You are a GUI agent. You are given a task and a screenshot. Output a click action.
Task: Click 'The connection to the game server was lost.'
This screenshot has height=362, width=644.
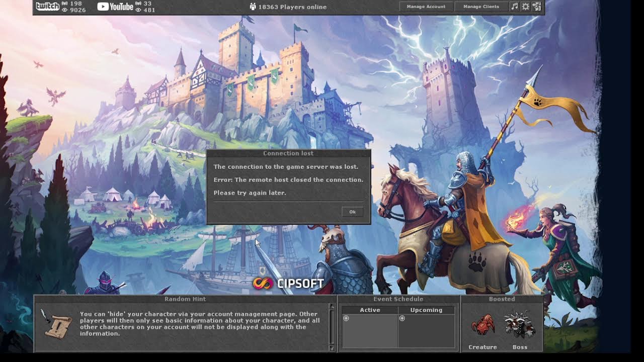[x=286, y=167]
